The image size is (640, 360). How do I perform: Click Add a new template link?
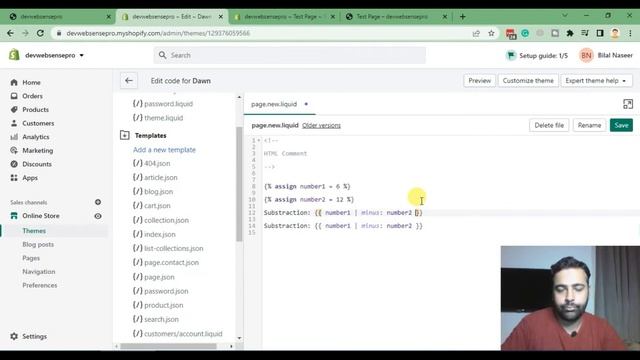pos(164,150)
